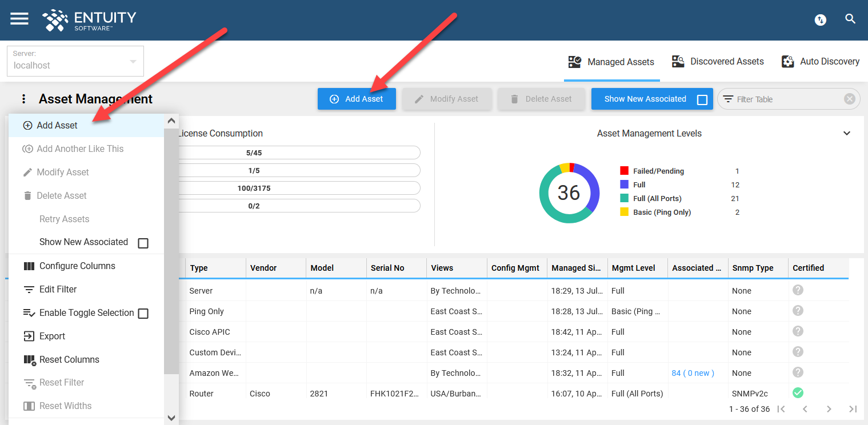Toggle Show New Associated checkbox in toolbar
Viewport: 868px width, 425px height.
(702, 99)
